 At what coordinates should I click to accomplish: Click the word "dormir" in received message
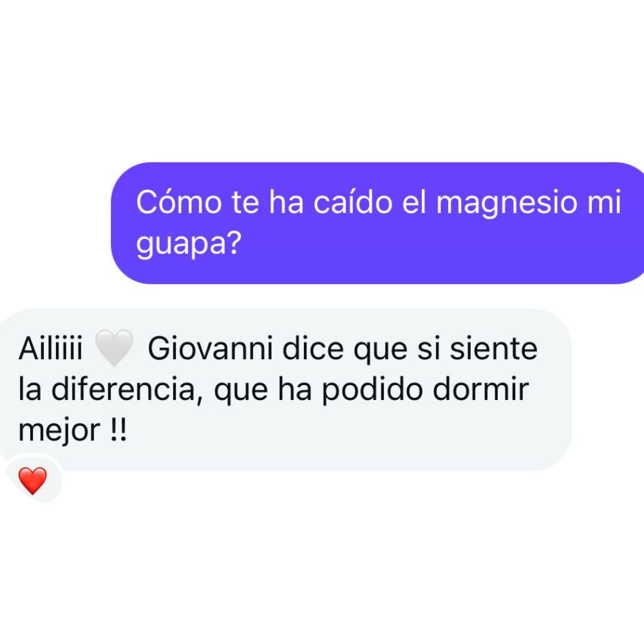point(480,388)
